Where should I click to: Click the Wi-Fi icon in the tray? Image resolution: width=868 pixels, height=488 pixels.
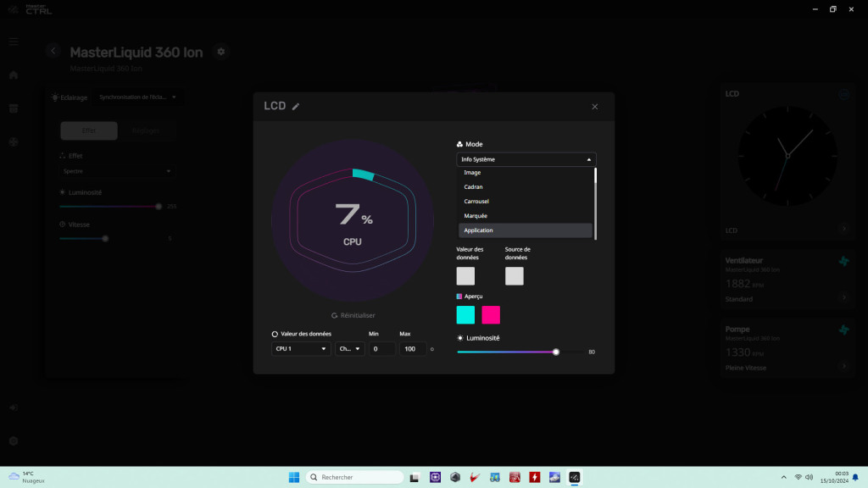tap(798, 477)
